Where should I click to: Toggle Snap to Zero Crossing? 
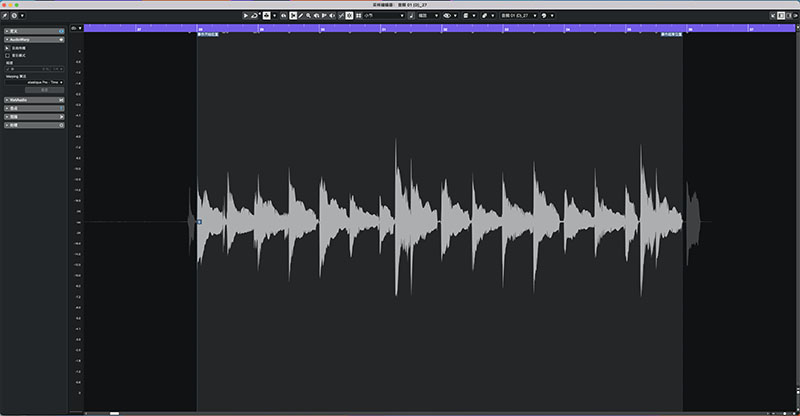[x=341, y=16]
